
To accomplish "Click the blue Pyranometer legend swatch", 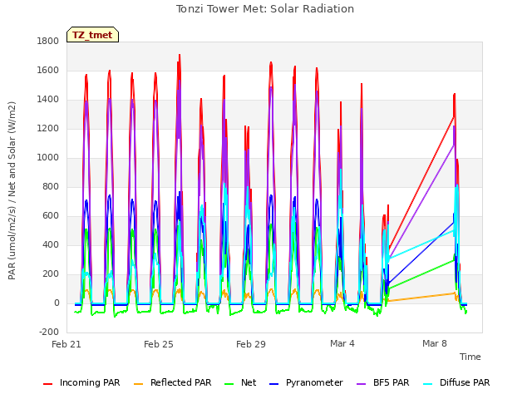I will click(273, 384).
